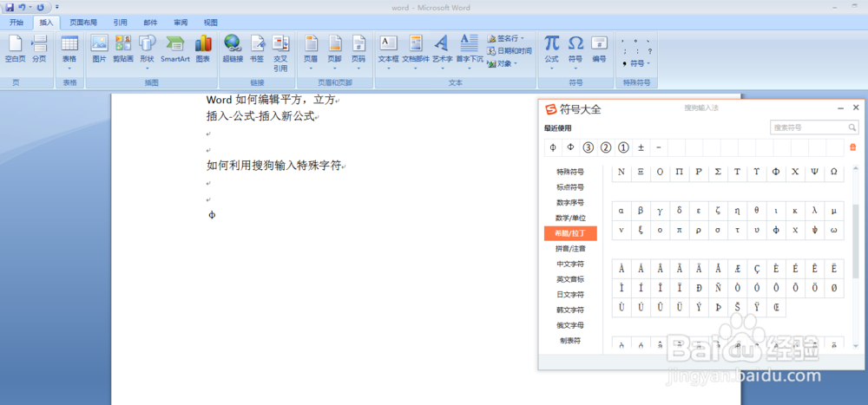This screenshot has width=868, height=405.
Task: Redo the last action
Action: (41, 7)
